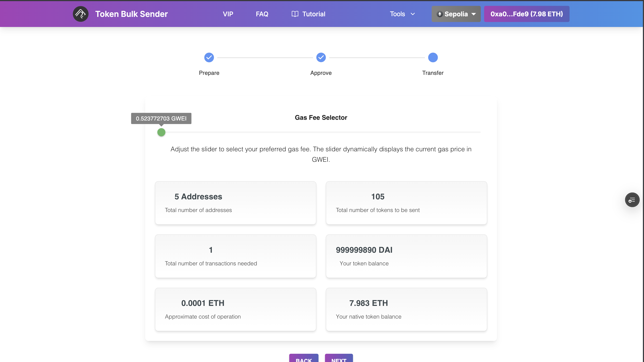The width and height of the screenshot is (644, 362).
Task: Open the floating transaction list widget on the right
Action: click(632, 200)
